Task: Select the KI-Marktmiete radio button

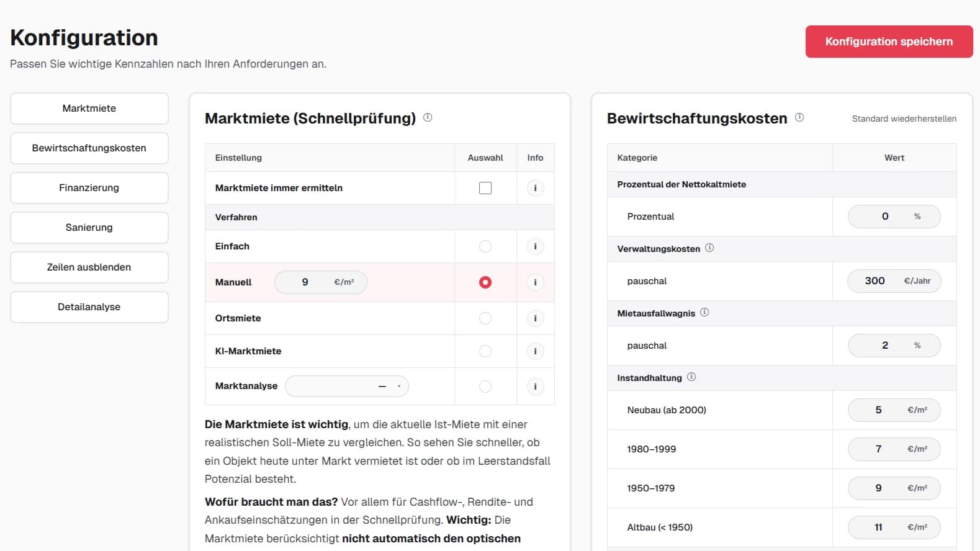Action: 485,351
